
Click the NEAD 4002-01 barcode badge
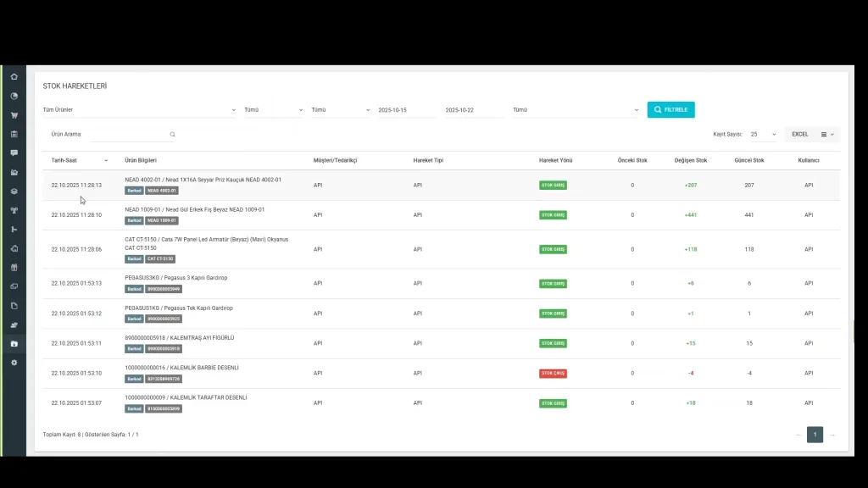tap(162, 191)
